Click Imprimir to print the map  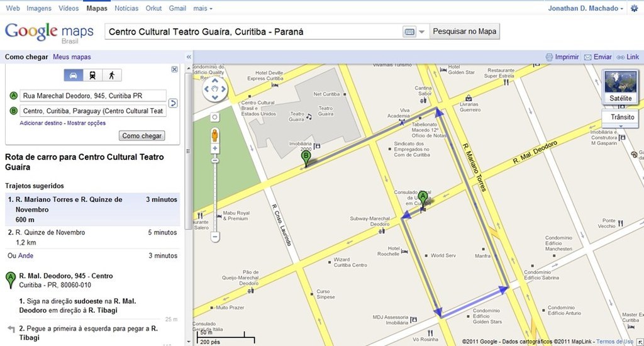[x=562, y=57]
